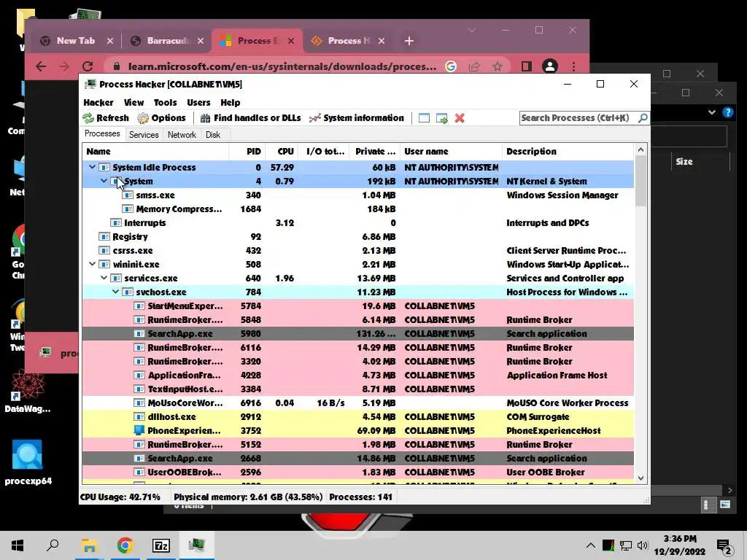Click the process list scroll down arrow
The width and height of the screenshot is (747, 560).
click(640, 478)
